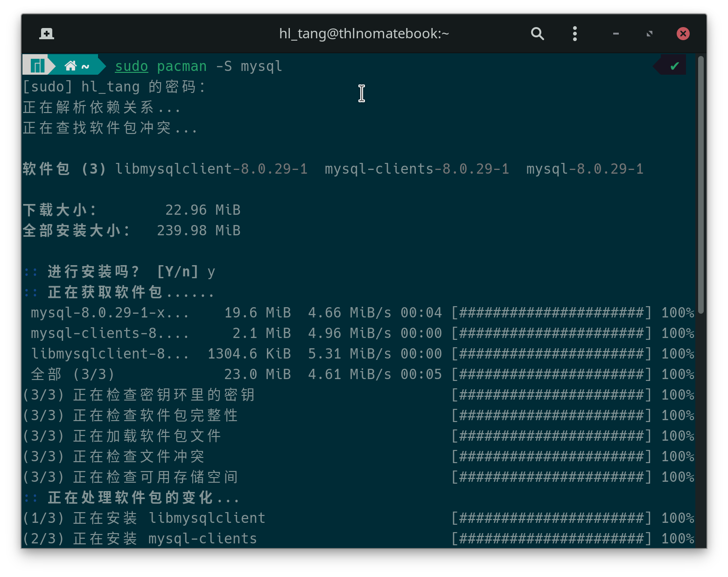Click the [Y/n] install confirmation prompt
The image size is (728, 577).
[x=178, y=272]
